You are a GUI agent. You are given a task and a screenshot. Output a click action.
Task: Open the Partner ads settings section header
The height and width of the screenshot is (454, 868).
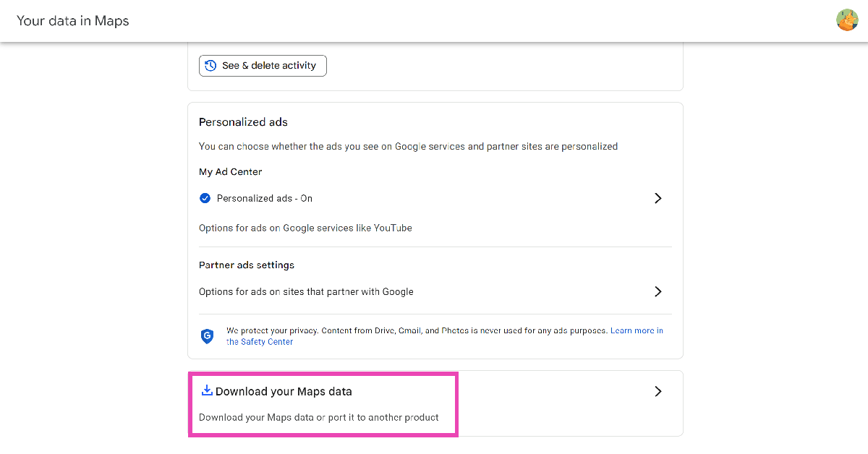click(246, 265)
